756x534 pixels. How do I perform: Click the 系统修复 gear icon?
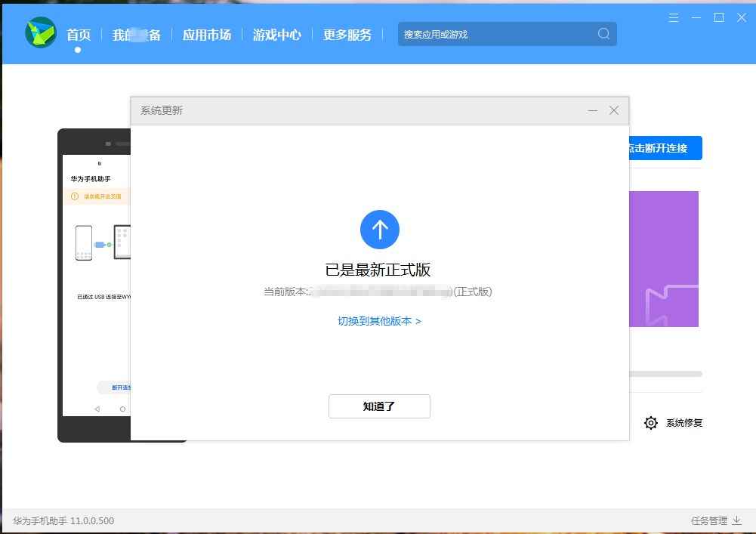pyautogui.click(x=650, y=423)
